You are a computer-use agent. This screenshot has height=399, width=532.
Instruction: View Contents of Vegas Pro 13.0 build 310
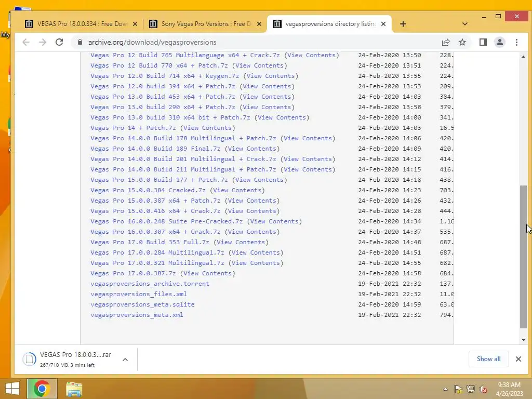click(282, 117)
